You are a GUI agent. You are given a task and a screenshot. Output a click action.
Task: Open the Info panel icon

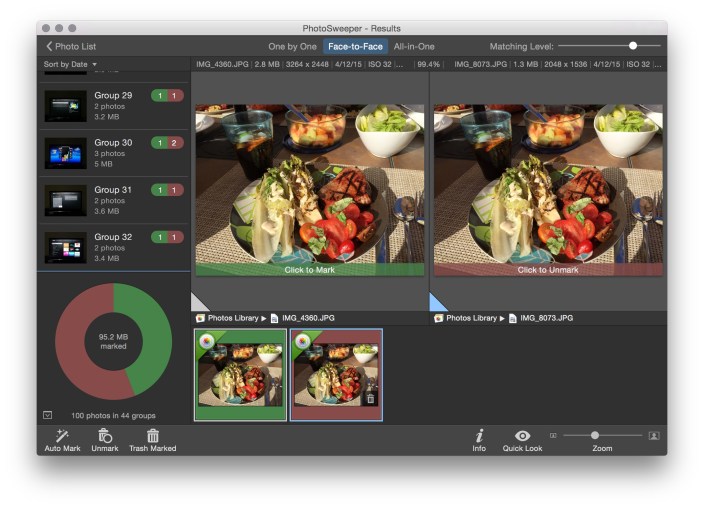point(479,435)
